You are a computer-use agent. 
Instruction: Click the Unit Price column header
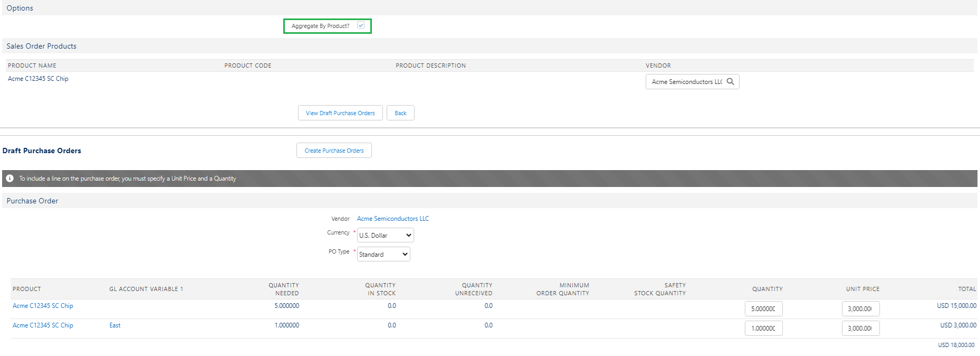click(x=863, y=289)
